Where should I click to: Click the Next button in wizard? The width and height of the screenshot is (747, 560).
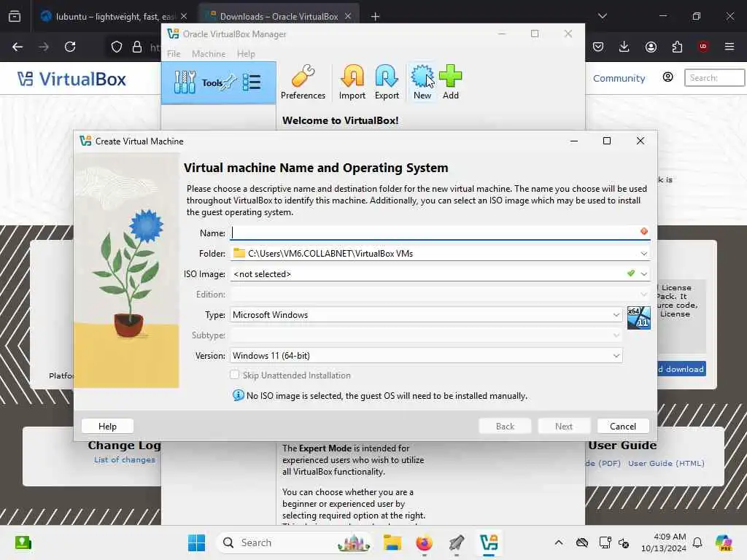coord(564,426)
